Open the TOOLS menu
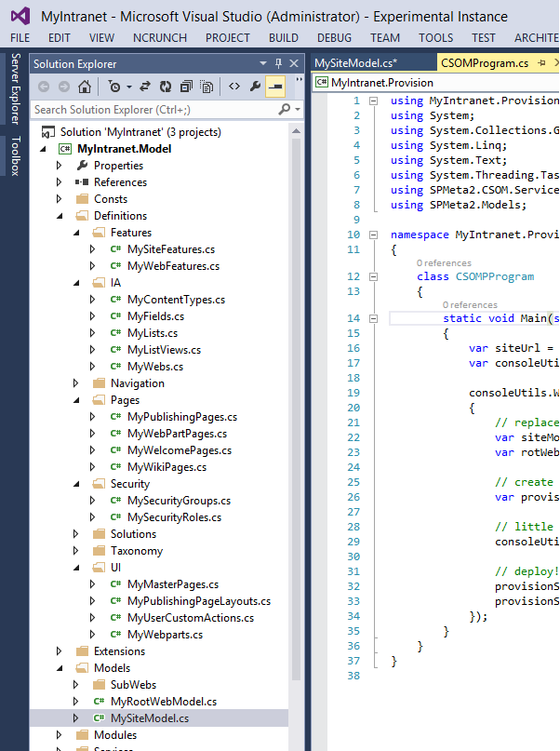 tap(435, 38)
